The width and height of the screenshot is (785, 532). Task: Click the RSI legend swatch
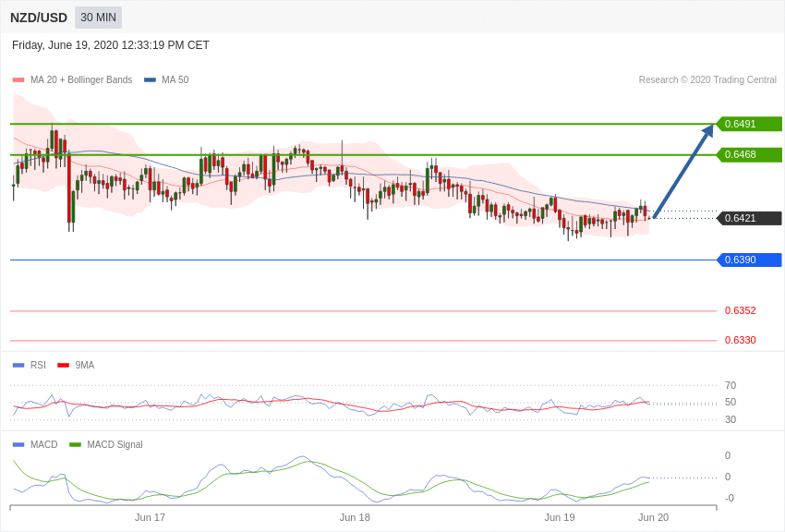tap(18, 366)
